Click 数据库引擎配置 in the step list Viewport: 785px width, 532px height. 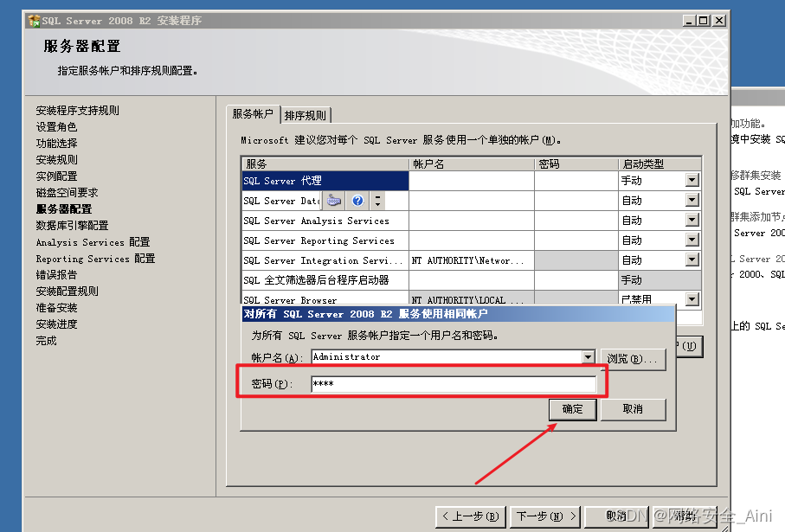tap(72, 226)
